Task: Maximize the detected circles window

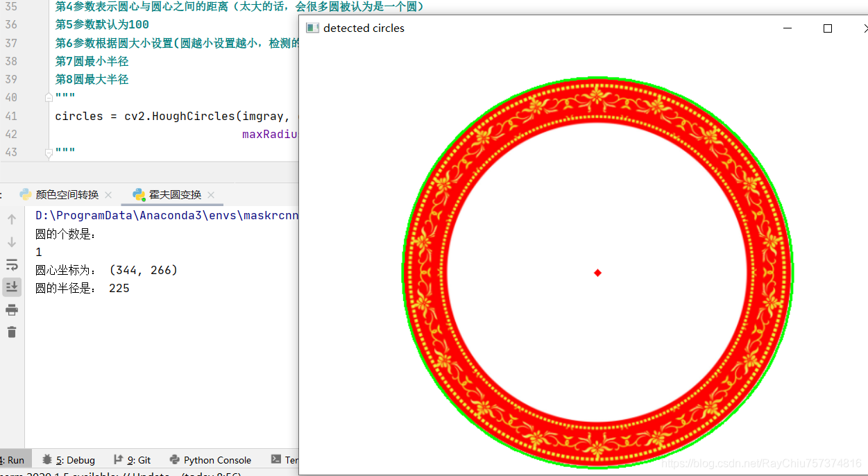Action: (828, 28)
